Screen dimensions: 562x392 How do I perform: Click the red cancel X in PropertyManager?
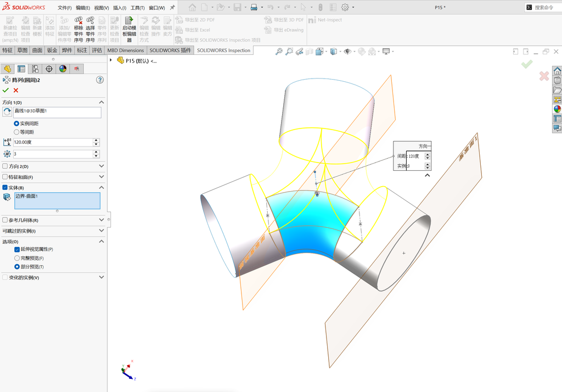16,91
